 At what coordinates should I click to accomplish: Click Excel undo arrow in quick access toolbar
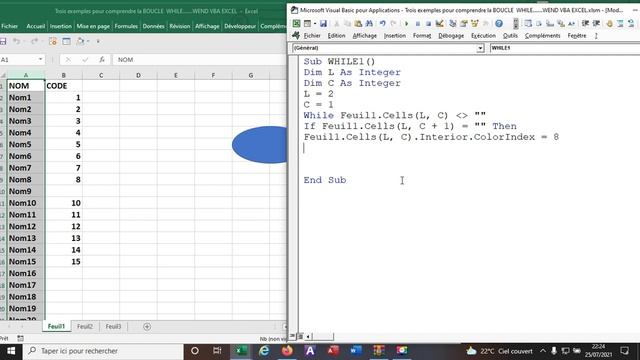(x=16, y=41)
